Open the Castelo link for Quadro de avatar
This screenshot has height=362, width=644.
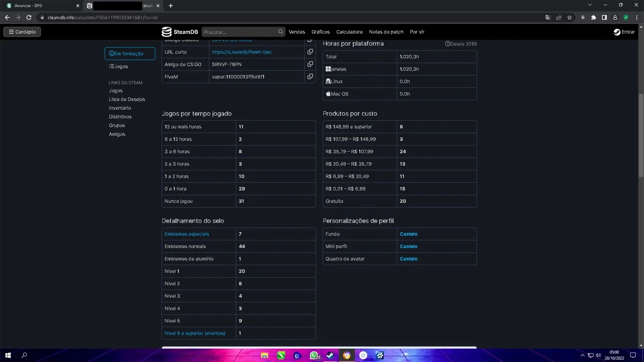point(408,259)
